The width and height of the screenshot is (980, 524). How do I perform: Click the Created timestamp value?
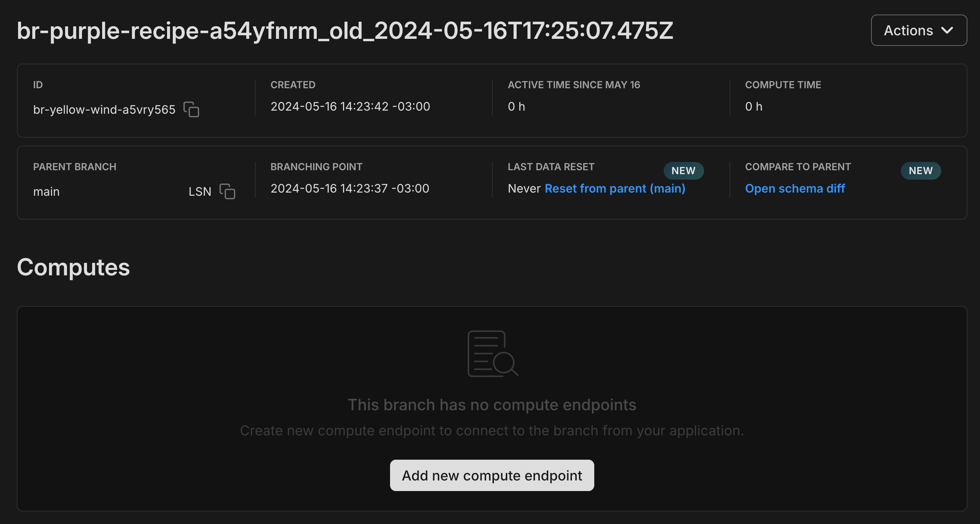point(350,107)
